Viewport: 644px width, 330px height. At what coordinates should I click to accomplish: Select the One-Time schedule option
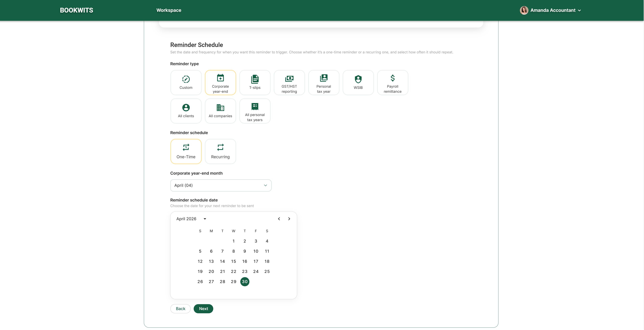[x=186, y=151]
